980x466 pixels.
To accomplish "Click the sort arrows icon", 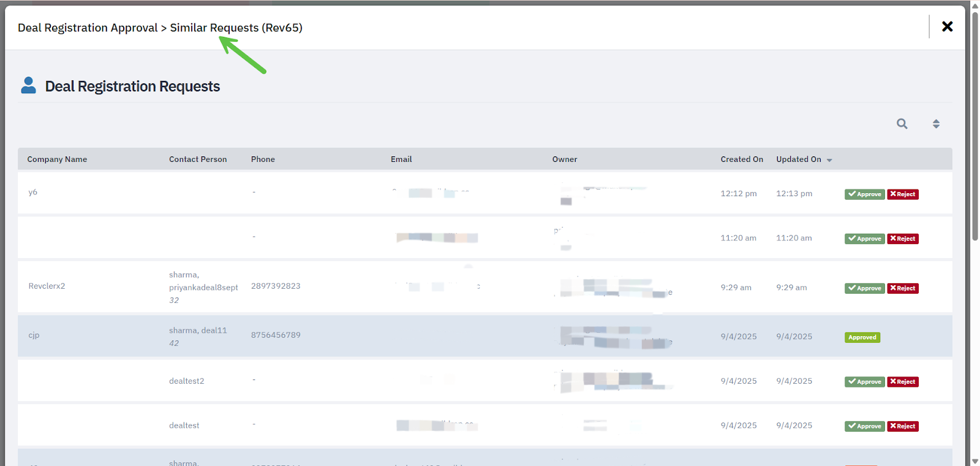I will [x=936, y=124].
